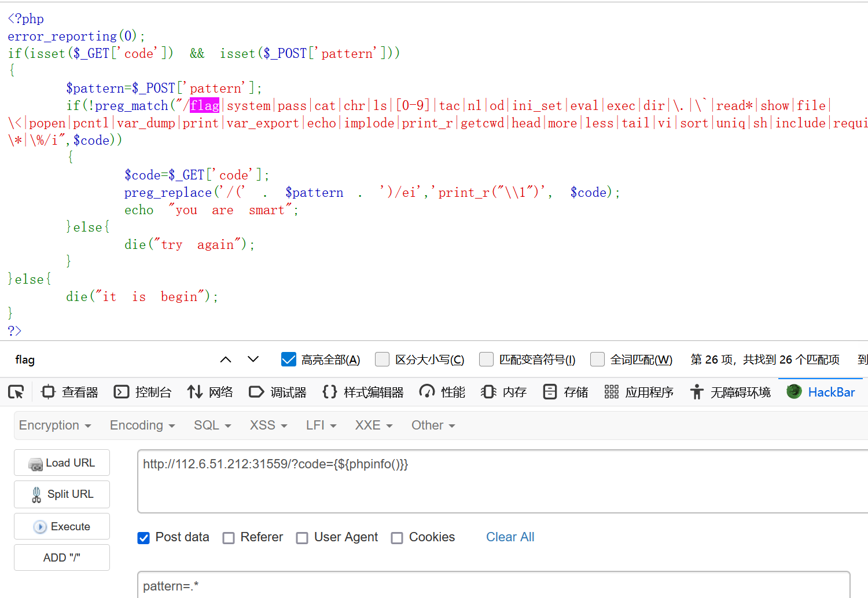Viewport: 868px width, 598px height.
Task: Click the die("try again") line
Action: click(x=189, y=244)
